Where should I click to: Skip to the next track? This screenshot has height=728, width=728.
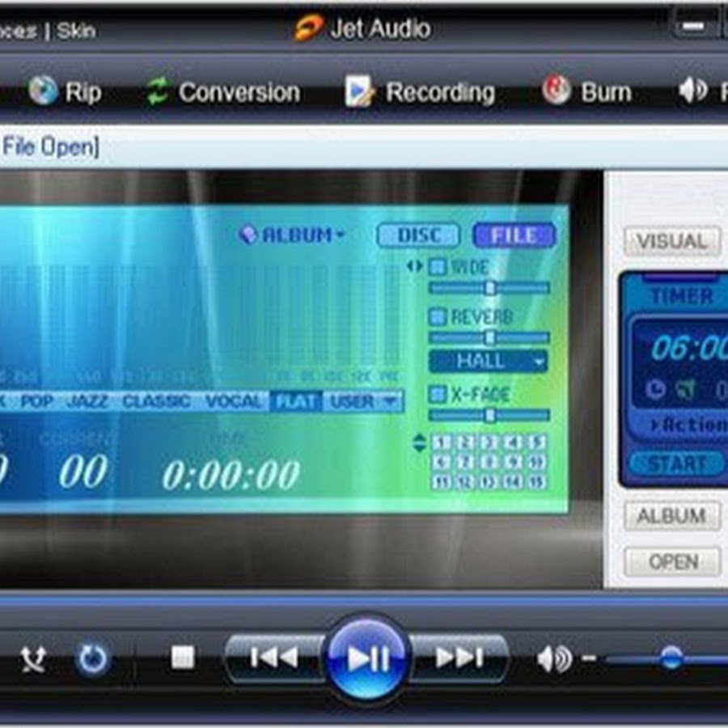[459, 658]
